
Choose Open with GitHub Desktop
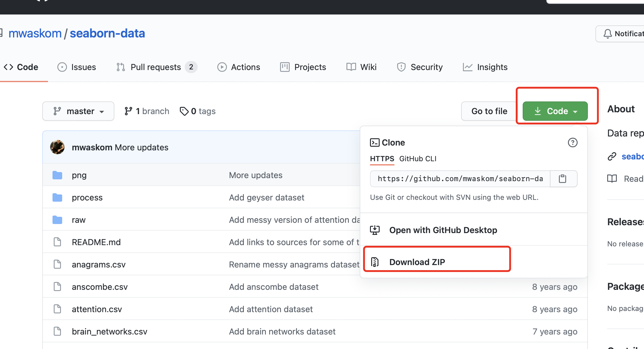point(443,230)
